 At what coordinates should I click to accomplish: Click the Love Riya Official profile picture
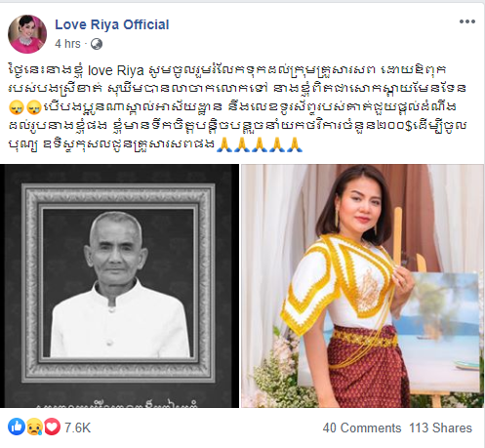[x=27, y=34]
